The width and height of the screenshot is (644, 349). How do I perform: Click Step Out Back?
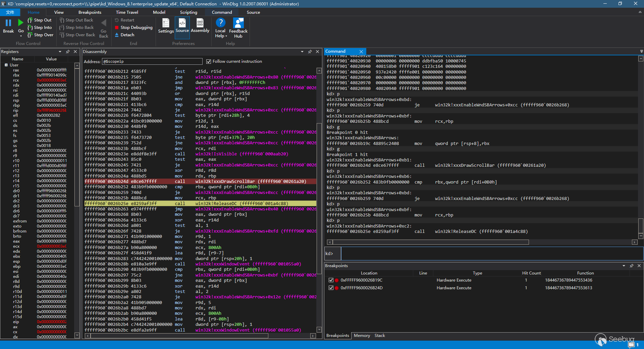76,20
